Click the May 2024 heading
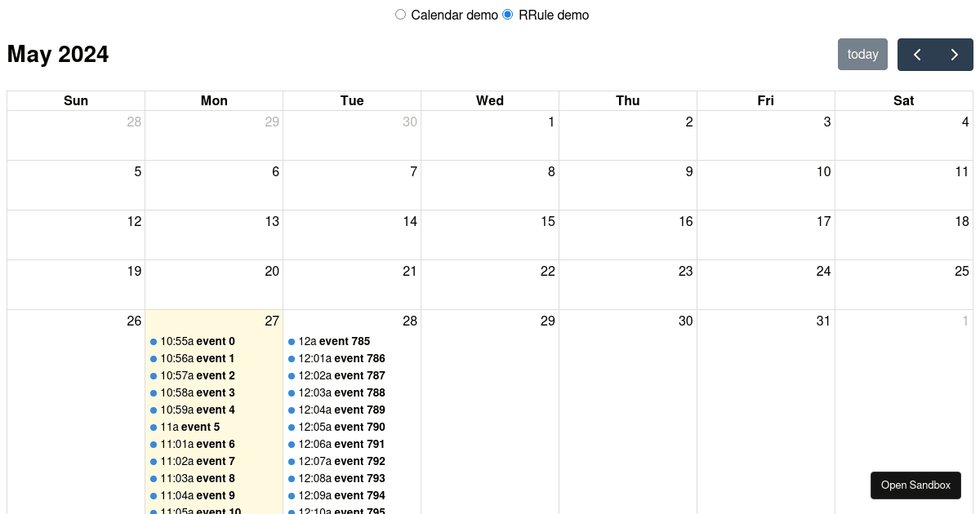980x514 pixels. coord(57,54)
